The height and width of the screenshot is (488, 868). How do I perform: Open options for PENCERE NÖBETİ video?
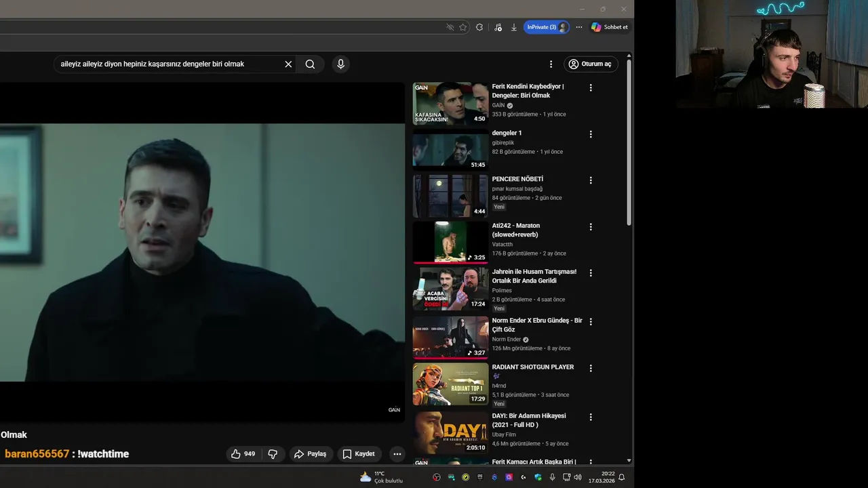click(591, 180)
